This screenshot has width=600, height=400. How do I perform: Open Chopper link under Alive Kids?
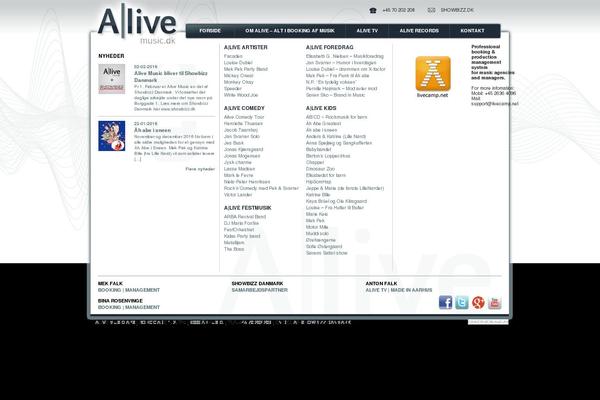click(x=315, y=163)
